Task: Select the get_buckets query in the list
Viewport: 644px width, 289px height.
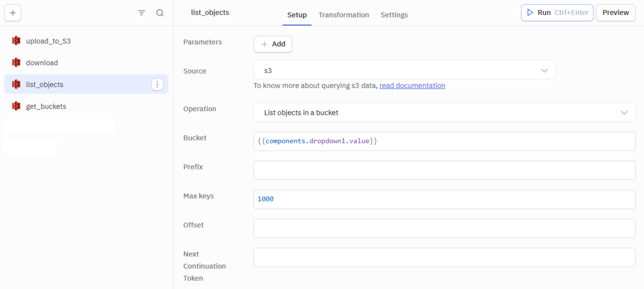Action: pos(46,106)
